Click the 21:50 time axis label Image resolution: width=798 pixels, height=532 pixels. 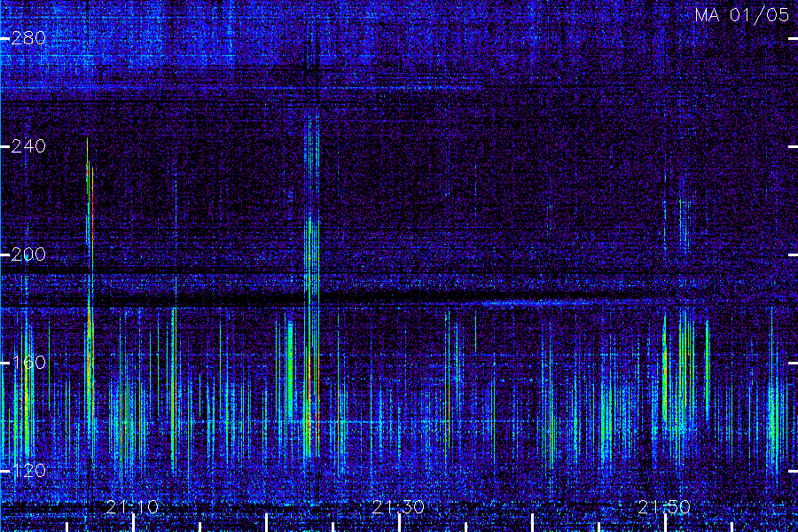click(665, 507)
